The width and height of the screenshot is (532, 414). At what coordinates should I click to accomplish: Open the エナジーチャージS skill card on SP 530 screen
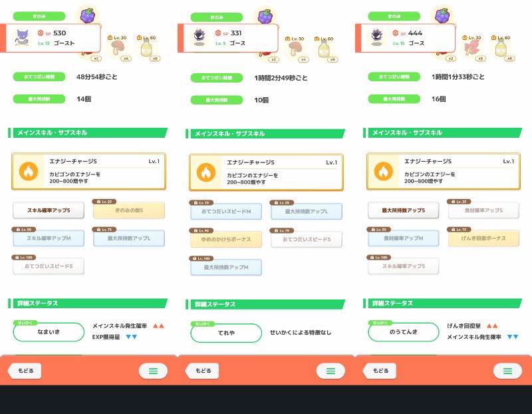[88, 171]
